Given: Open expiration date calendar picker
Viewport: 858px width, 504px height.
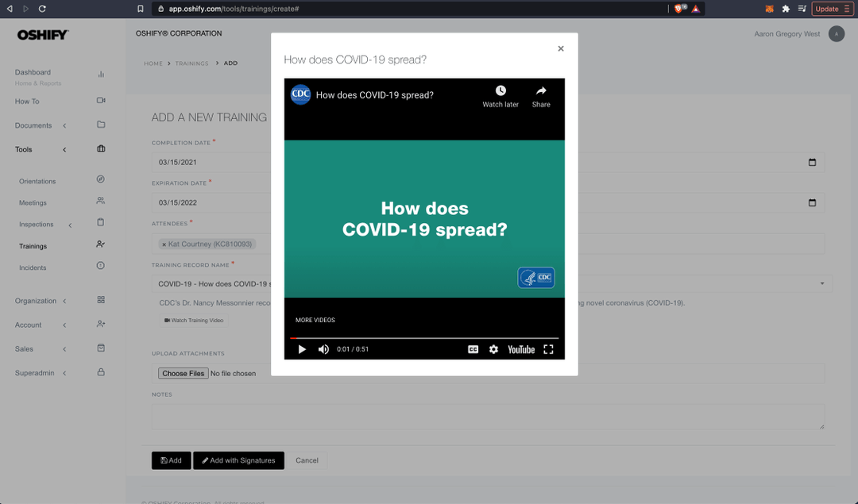Looking at the screenshot, I should click(x=812, y=203).
